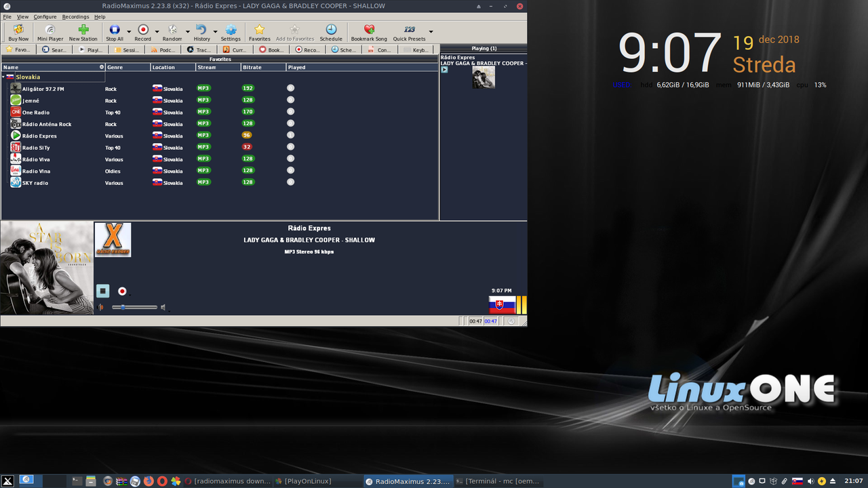Sort stations by the Name column header
This screenshot has width=868, height=488.
click(x=53, y=67)
